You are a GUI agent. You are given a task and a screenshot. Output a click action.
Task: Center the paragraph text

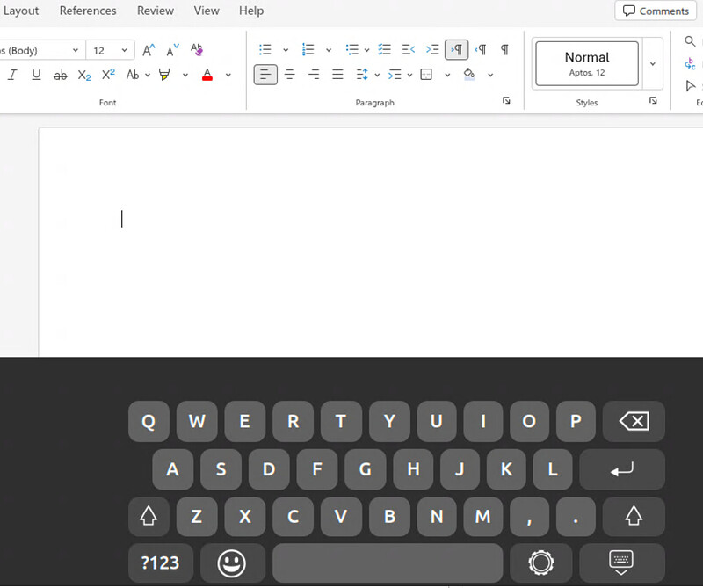point(290,75)
